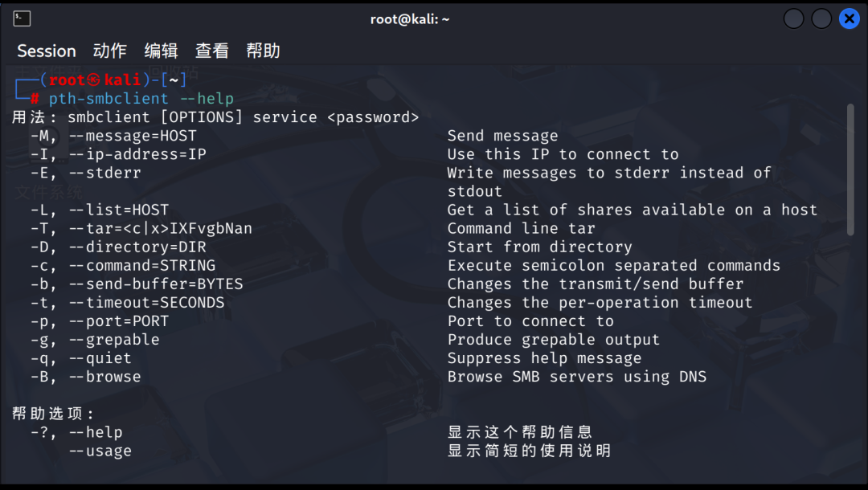This screenshot has height=490, width=868.
Task: Open the 查看 menu
Action: pyautogui.click(x=212, y=51)
